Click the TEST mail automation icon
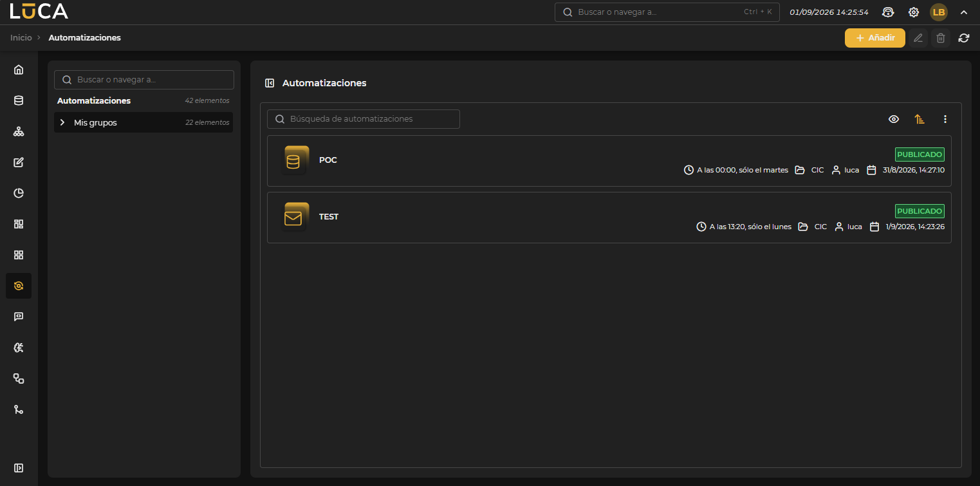The width and height of the screenshot is (980, 486). click(294, 218)
